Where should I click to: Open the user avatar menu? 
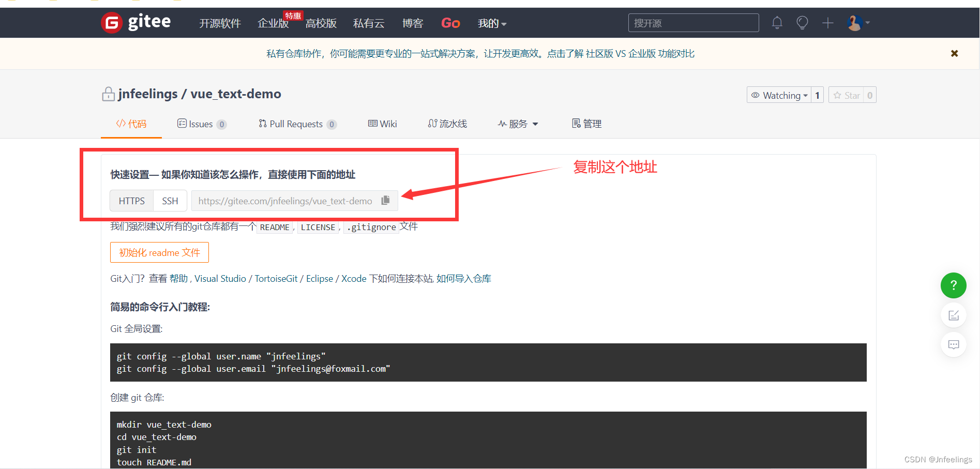click(858, 23)
